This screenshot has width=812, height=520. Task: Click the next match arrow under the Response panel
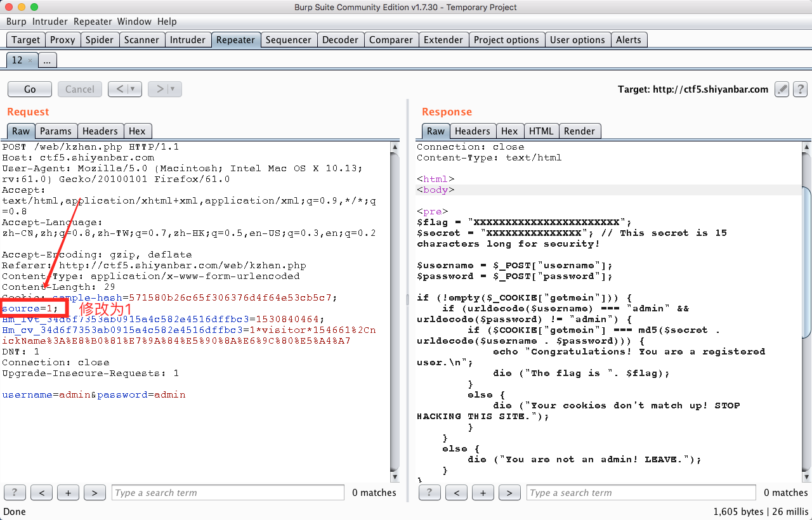point(509,492)
